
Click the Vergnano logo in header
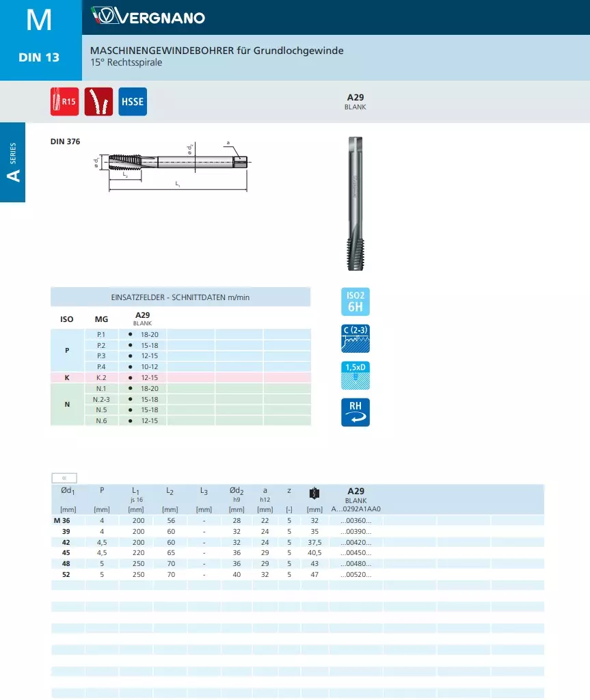(148, 17)
